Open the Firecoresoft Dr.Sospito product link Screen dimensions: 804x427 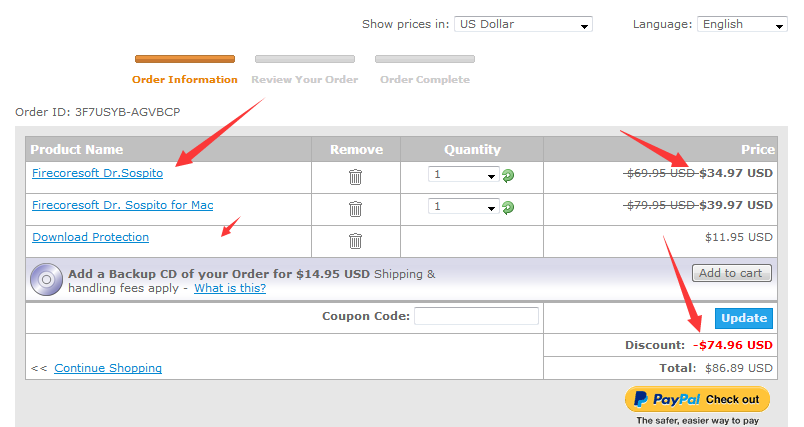97,174
